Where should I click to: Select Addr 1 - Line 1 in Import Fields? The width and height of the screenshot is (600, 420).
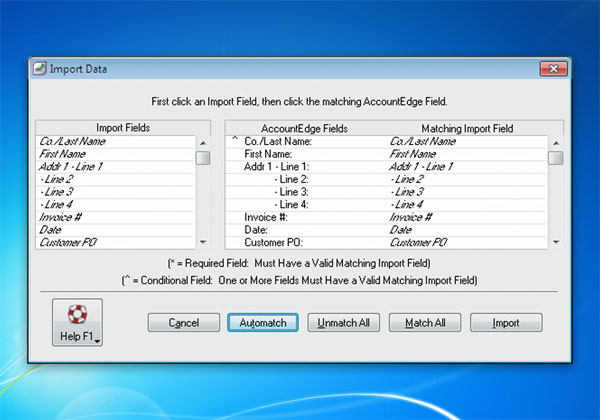pyautogui.click(x=115, y=167)
